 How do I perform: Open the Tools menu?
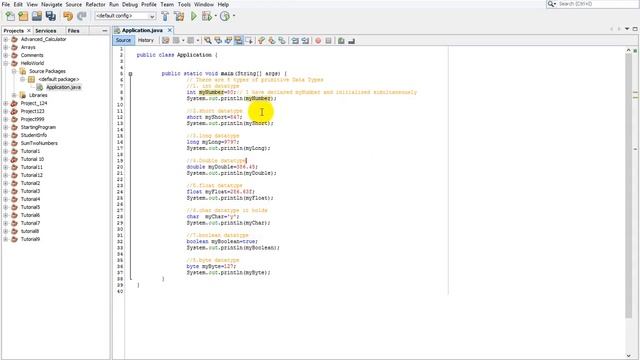[184, 4]
